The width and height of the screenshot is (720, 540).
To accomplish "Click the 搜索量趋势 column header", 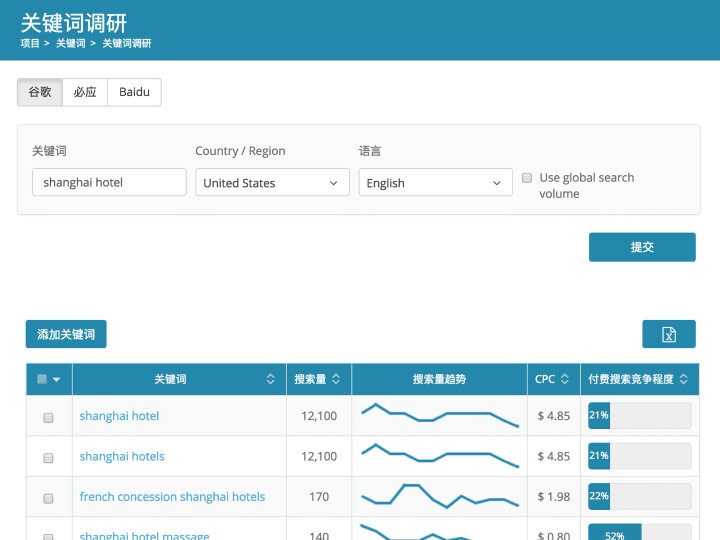I will point(439,379).
